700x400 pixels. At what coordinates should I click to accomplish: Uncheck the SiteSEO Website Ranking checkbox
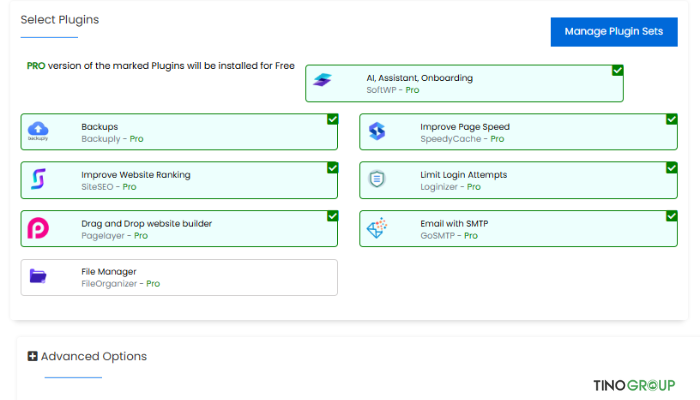332,168
